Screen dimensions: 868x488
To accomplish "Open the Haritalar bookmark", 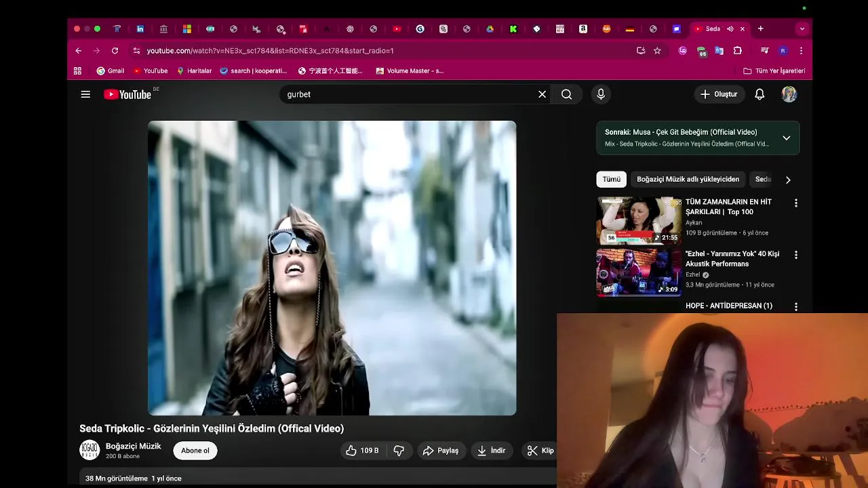I will point(194,70).
